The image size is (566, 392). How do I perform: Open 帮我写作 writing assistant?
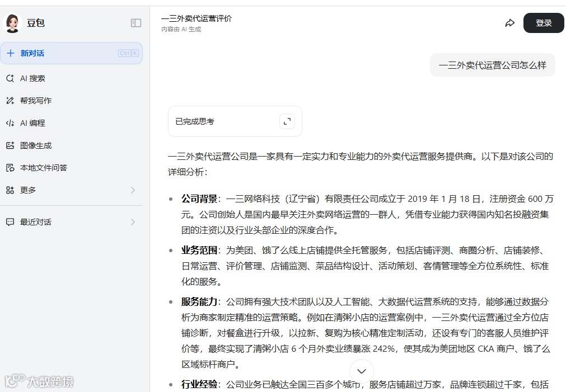[x=72, y=101]
